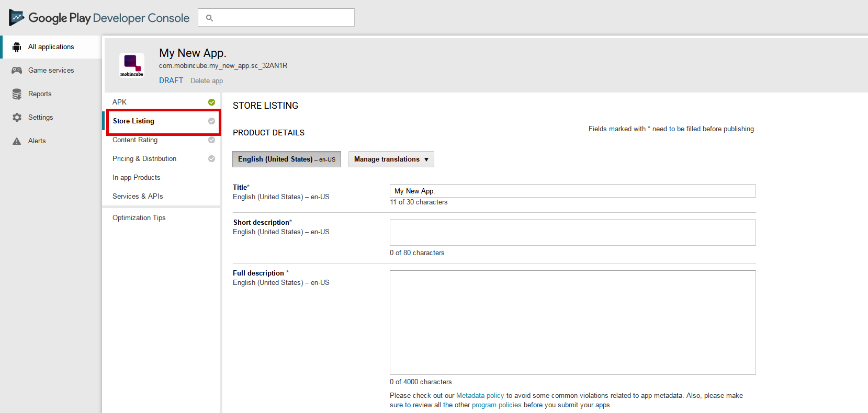Click the app title 'My New App.' heading
Screen dimensions: 868x413
click(193, 53)
